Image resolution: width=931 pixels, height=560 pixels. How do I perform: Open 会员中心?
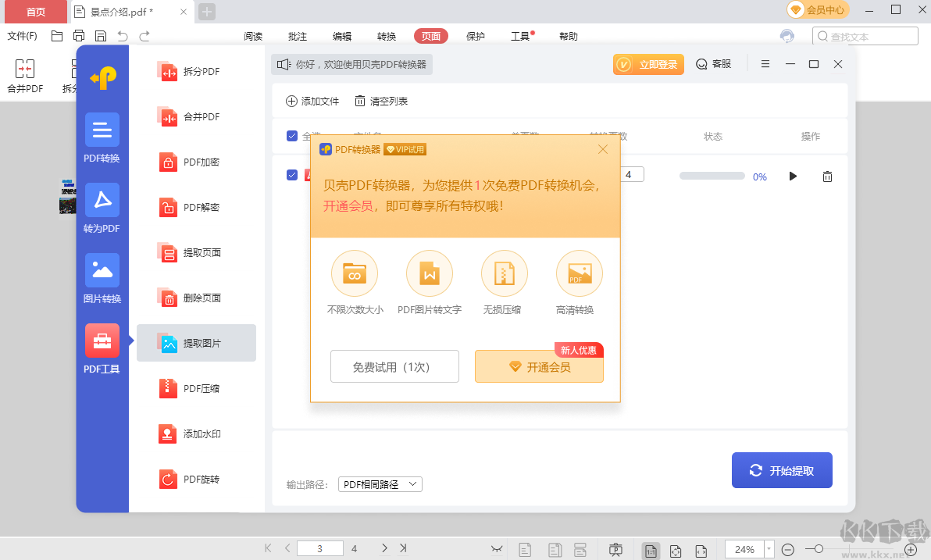[819, 10]
